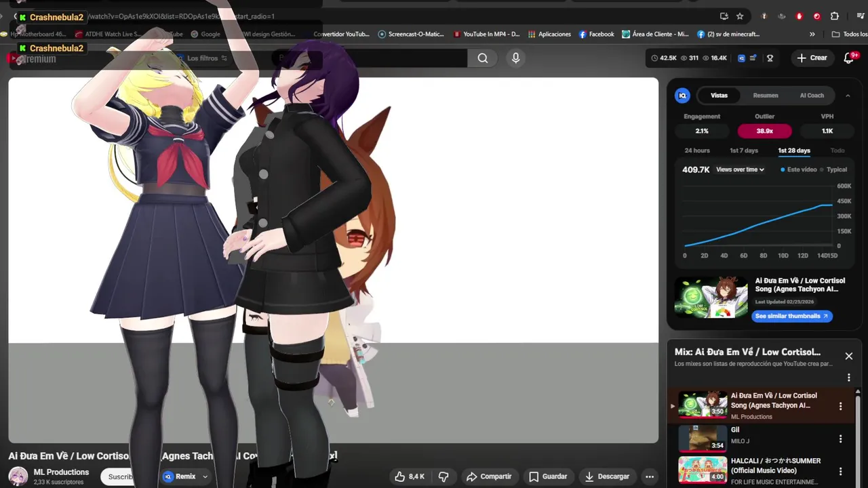Open Views over time dropdown

pos(740,169)
